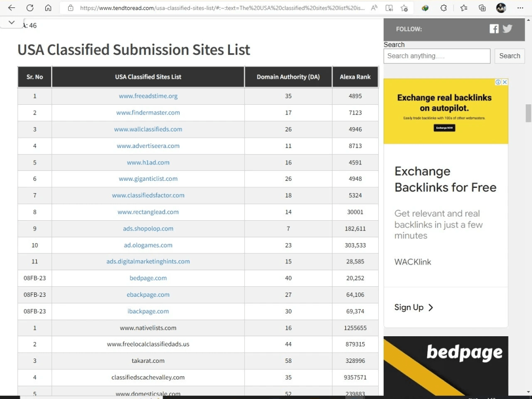Open the www.freeadstime.org link

point(148,96)
